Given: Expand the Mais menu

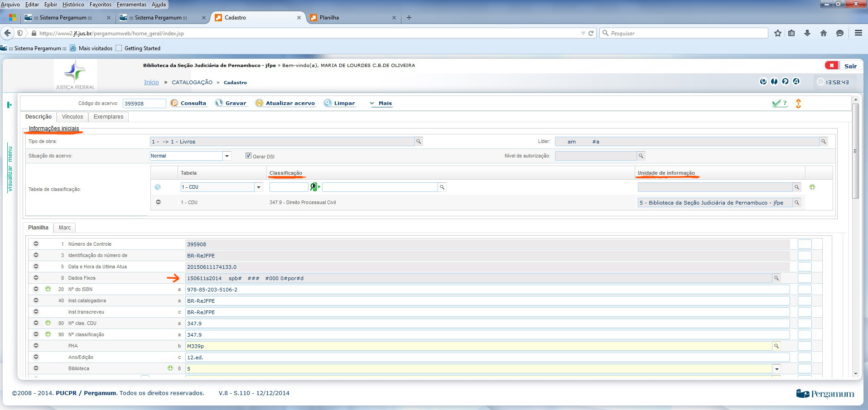Looking at the screenshot, I should pyautogui.click(x=381, y=103).
